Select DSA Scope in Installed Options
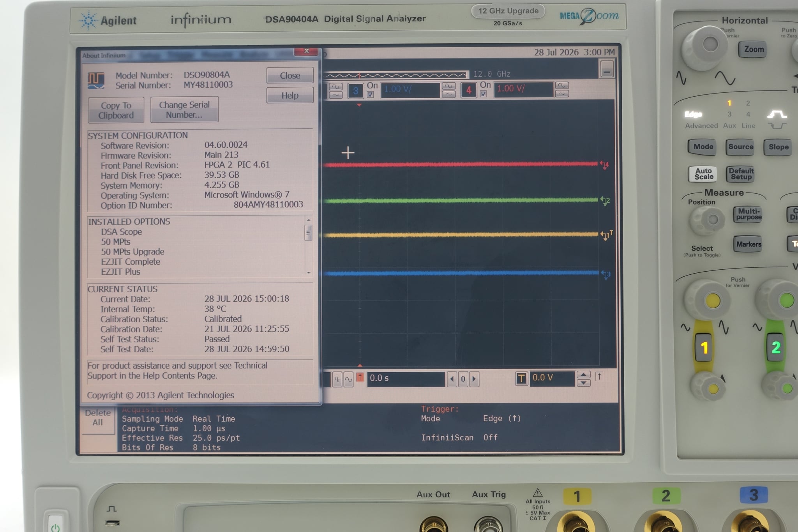This screenshot has width=798, height=532. pyautogui.click(x=121, y=232)
